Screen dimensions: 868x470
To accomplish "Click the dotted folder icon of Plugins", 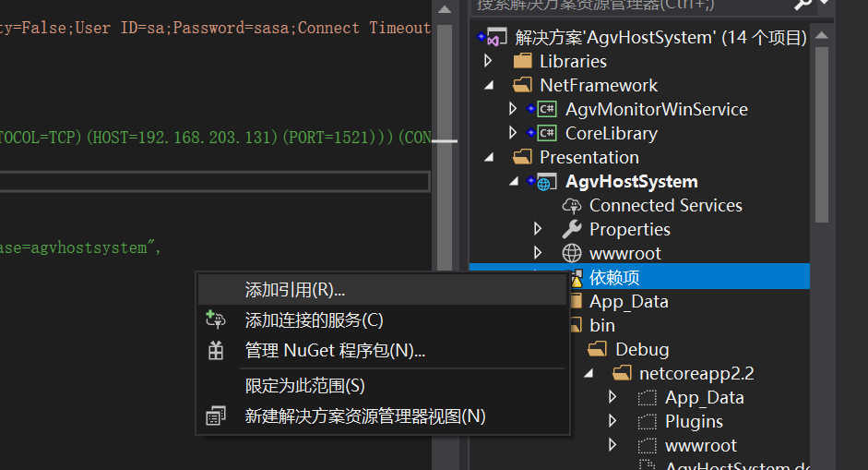I will tap(648, 422).
